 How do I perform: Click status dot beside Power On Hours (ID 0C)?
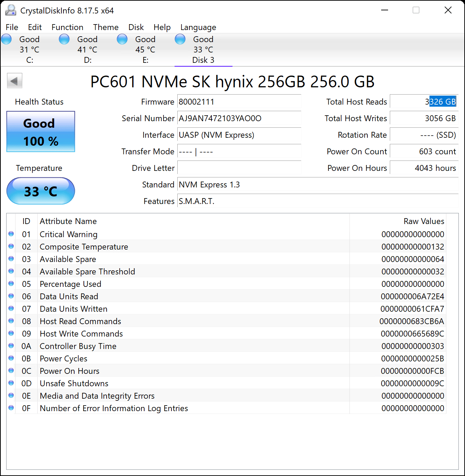pyautogui.click(x=11, y=371)
